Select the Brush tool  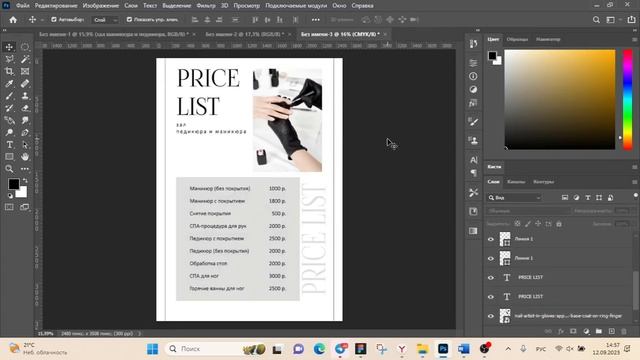[x=9, y=96]
